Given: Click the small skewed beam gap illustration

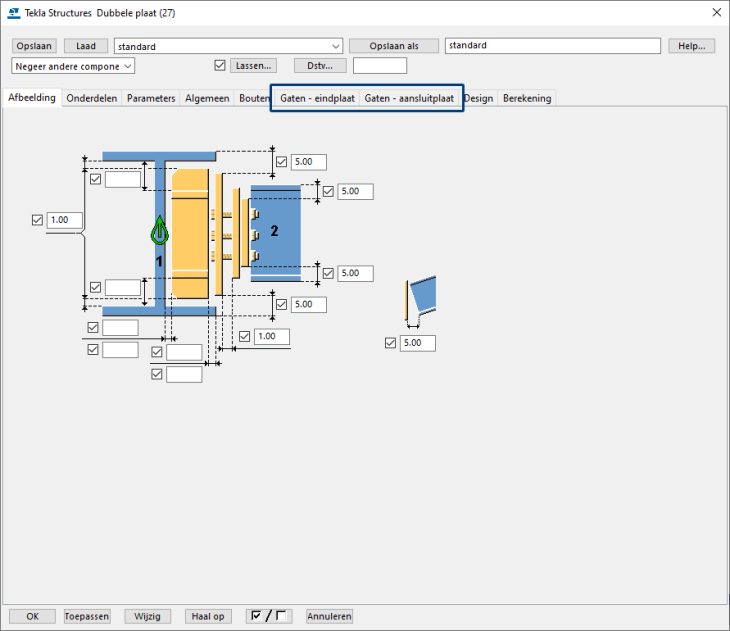Looking at the screenshot, I should click(x=421, y=299).
